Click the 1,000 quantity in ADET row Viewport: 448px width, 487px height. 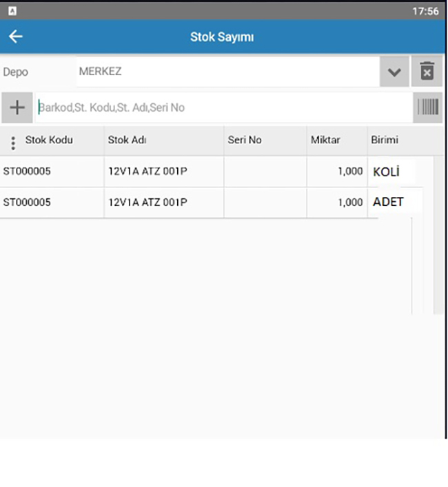tap(350, 203)
